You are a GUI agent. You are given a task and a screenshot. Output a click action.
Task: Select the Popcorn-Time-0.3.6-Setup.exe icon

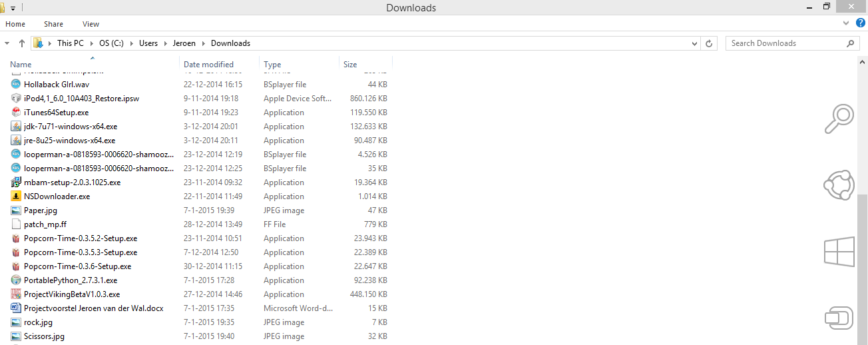coord(17,266)
